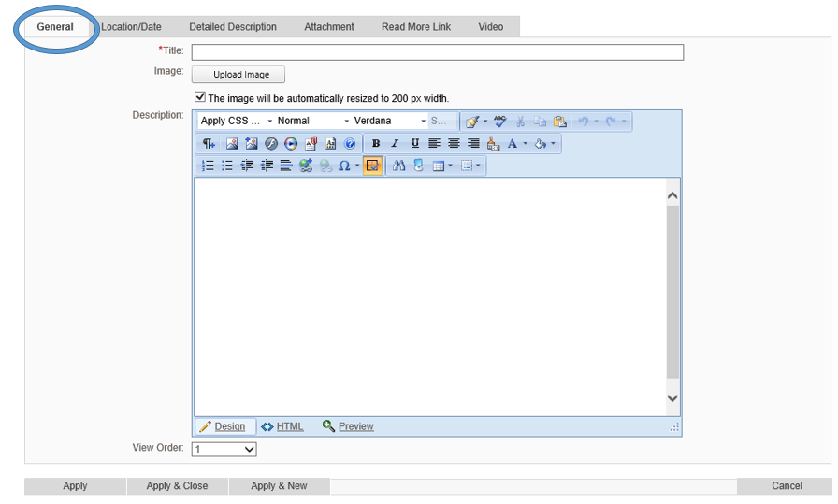Open the Video tab
This screenshot has width=838, height=504.
click(491, 27)
